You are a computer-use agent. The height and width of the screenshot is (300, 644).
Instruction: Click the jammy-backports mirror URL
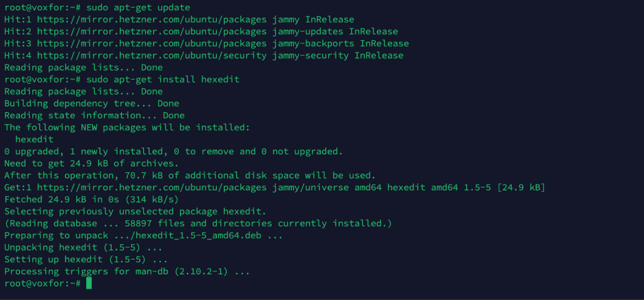tap(152, 43)
